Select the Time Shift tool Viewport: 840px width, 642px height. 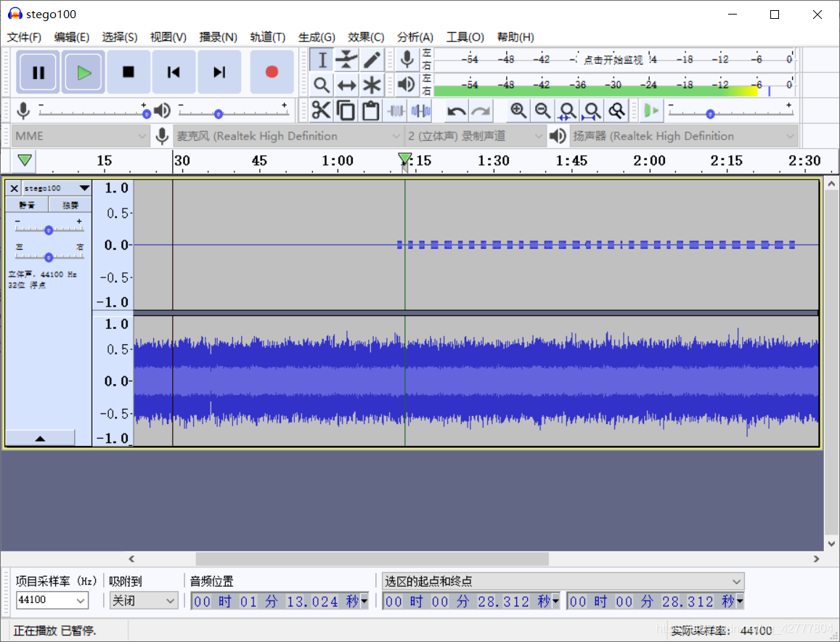[346, 85]
